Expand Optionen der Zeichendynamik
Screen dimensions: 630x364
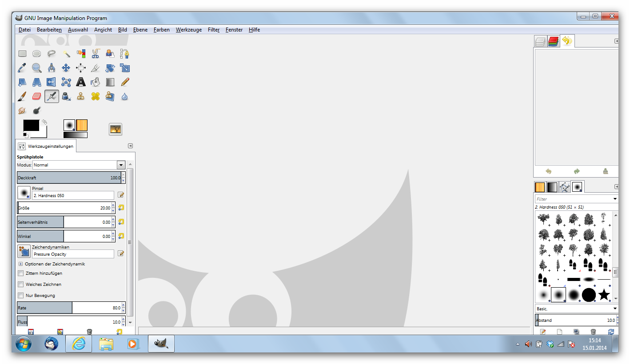(20, 264)
